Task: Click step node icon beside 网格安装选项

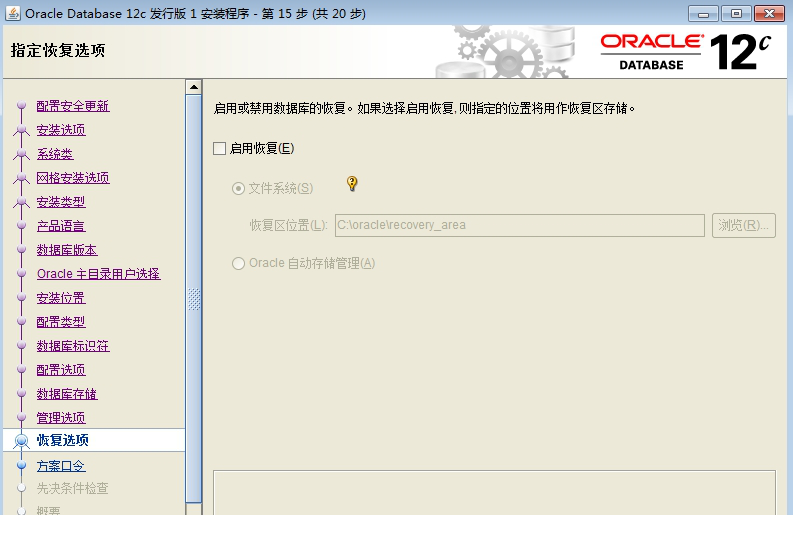Action: 21,177
